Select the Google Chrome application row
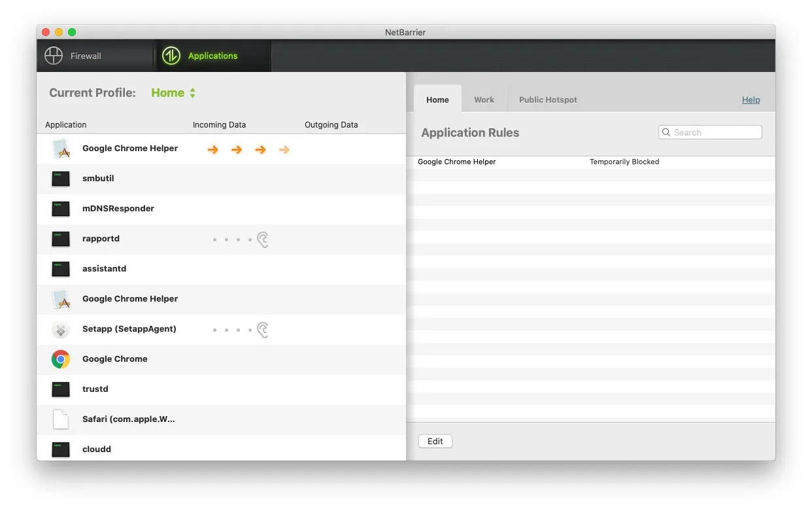The width and height of the screenshot is (812, 509). click(x=221, y=359)
